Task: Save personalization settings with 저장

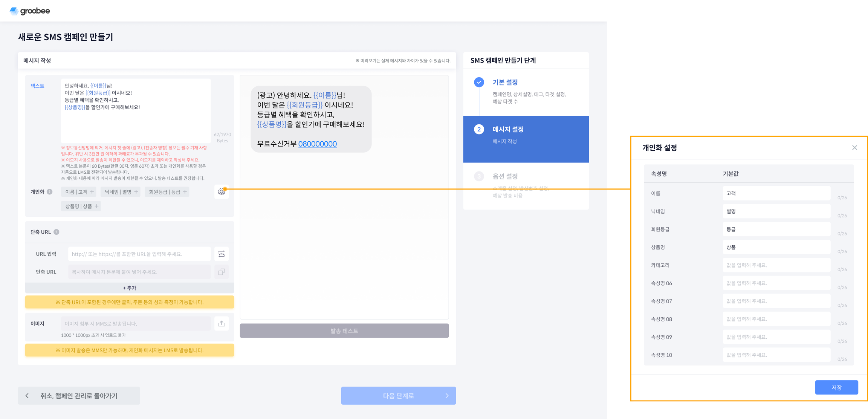Action: click(836, 387)
